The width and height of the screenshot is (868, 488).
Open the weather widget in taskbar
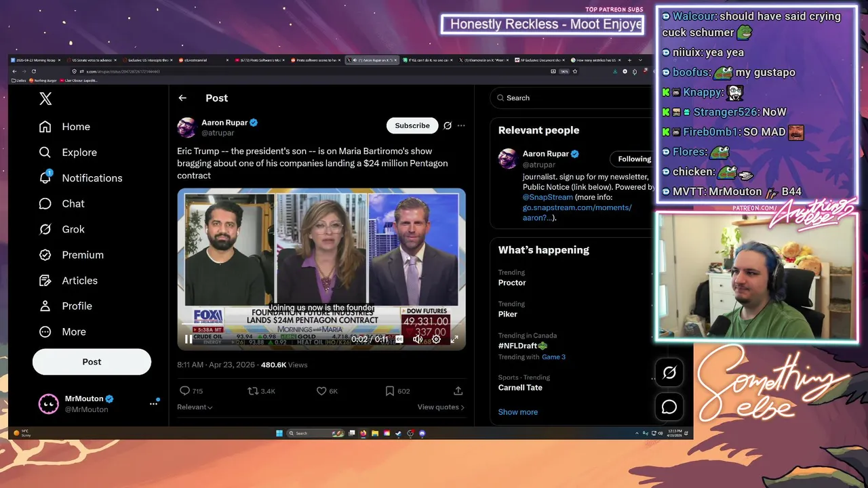(22, 433)
